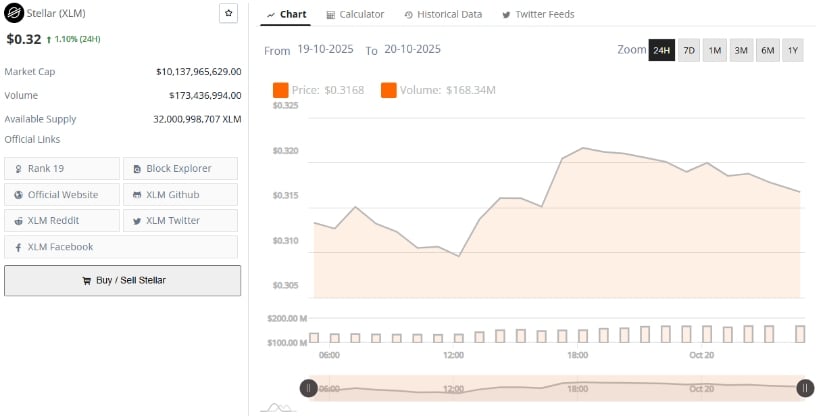Open the XLM Github link
Viewport: 825px width, 416px height.
coord(180,194)
